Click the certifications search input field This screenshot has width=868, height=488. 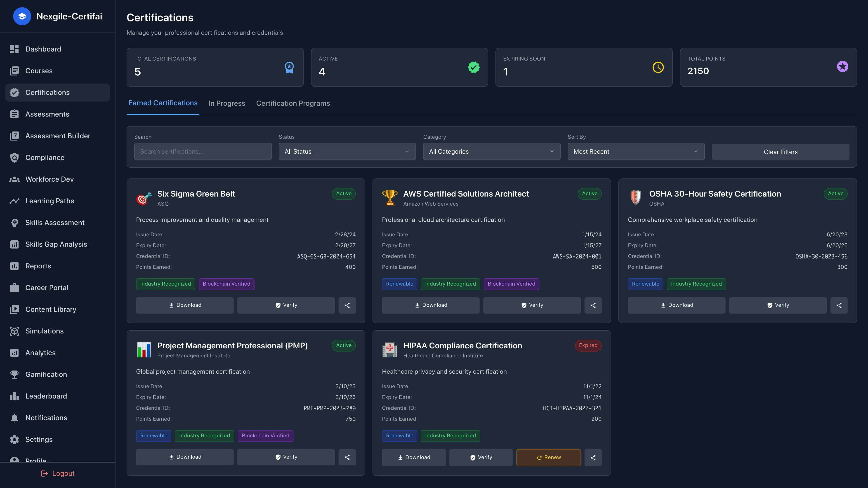click(x=203, y=151)
